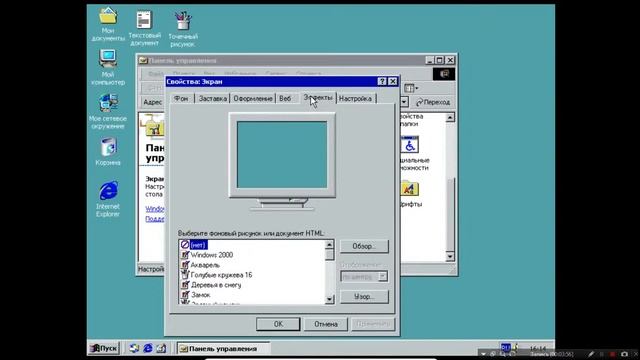Select the (нет) wallpaper entry

[198, 245]
